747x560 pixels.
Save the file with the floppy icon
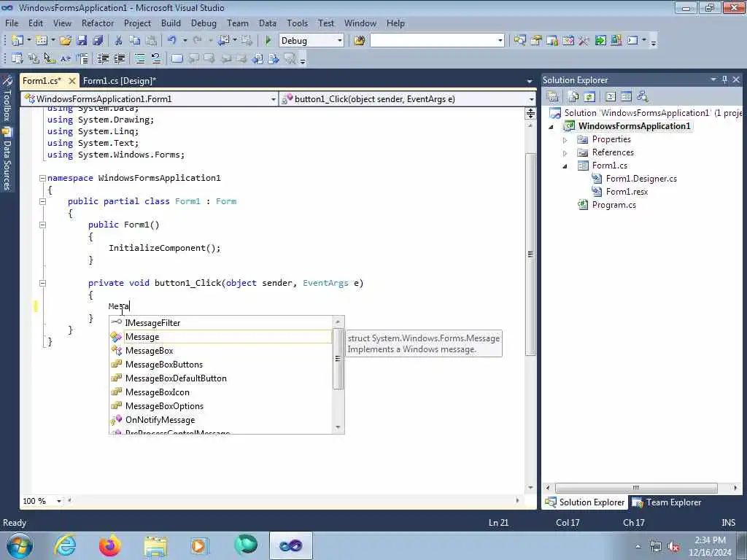[x=82, y=41]
